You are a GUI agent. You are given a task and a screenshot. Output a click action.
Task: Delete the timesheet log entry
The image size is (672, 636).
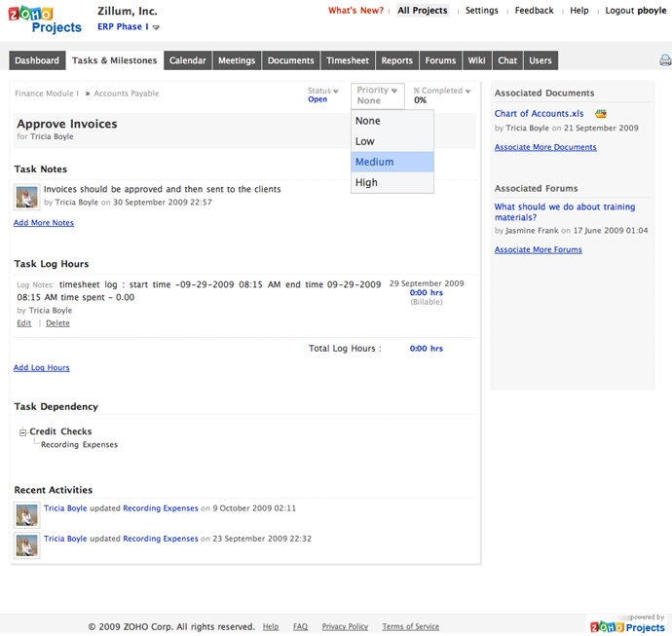pyautogui.click(x=57, y=323)
